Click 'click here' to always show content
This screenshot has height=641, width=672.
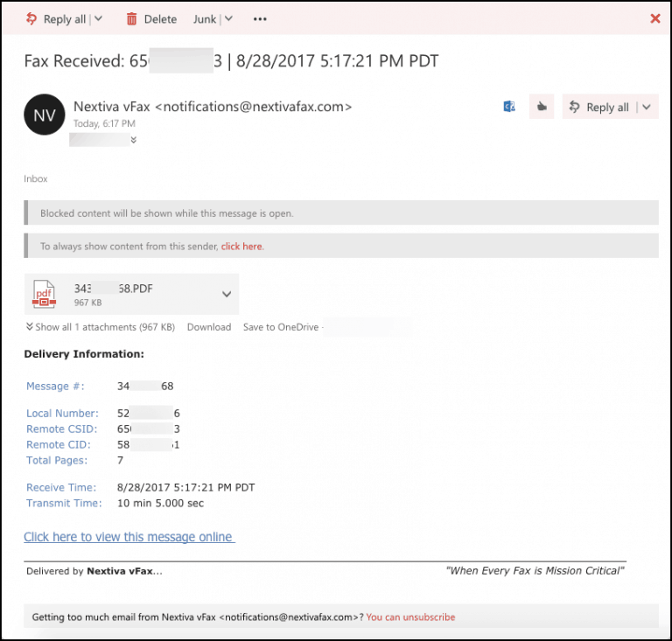click(x=241, y=247)
